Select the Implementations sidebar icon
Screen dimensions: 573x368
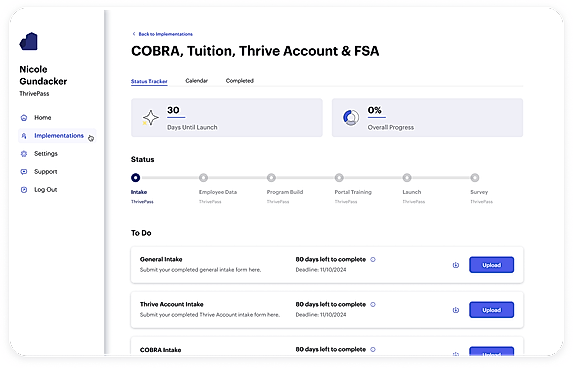[24, 136]
